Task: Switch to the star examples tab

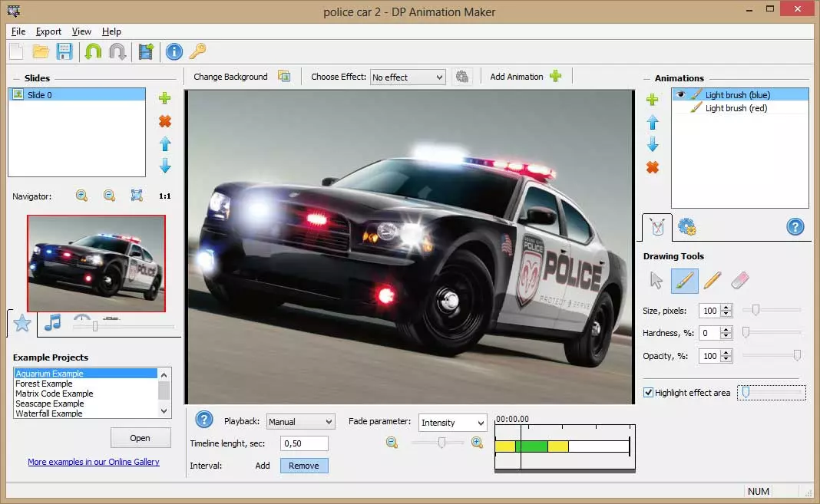Action: pyautogui.click(x=22, y=323)
